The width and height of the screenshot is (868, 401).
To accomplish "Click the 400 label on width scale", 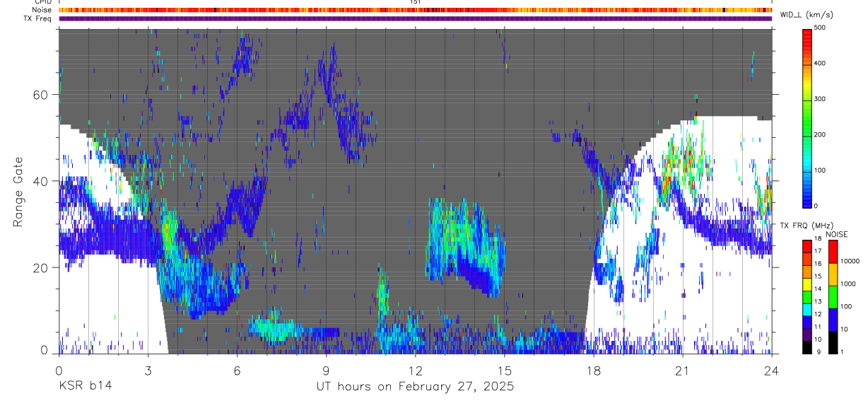I will tap(821, 64).
